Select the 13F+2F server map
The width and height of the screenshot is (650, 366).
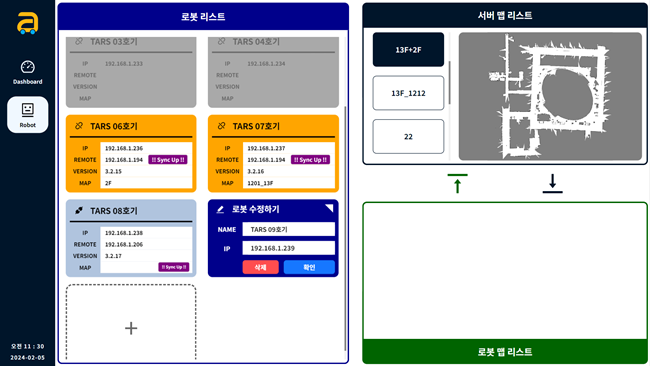tap(408, 50)
